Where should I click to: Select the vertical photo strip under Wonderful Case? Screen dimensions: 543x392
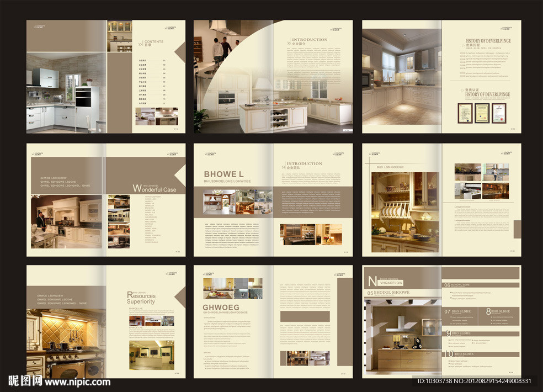point(119,221)
